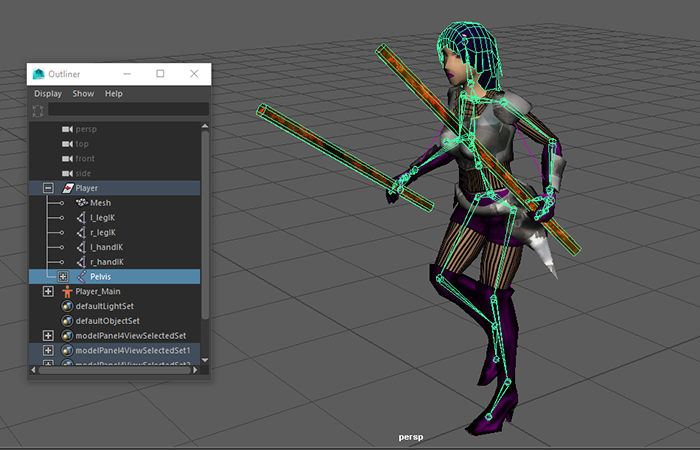Select the Pelvis row label
Screen dimensions: 700x450
pos(100,277)
